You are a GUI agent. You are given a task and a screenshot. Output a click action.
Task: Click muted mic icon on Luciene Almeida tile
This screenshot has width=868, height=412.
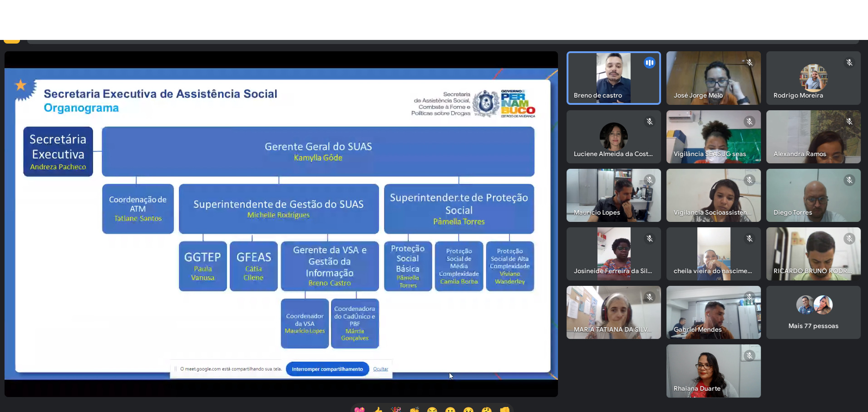point(649,122)
